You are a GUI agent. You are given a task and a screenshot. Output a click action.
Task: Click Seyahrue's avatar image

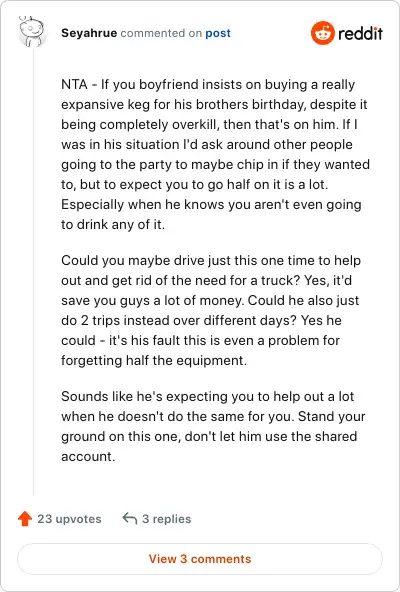pyautogui.click(x=32, y=31)
